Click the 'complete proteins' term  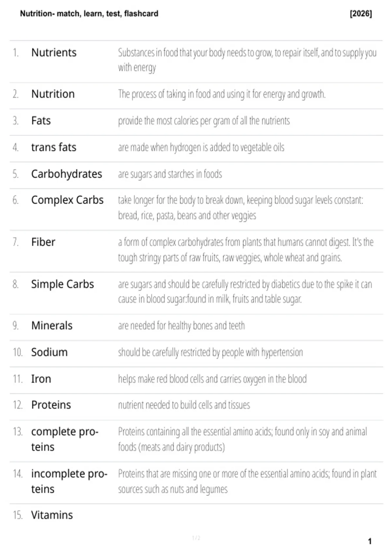[x=65, y=439]
